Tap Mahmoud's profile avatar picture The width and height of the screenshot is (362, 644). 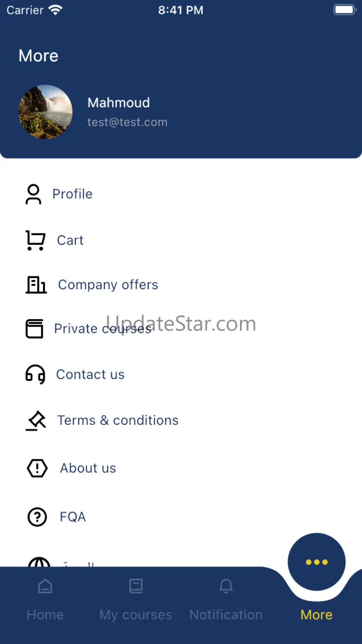45,112
